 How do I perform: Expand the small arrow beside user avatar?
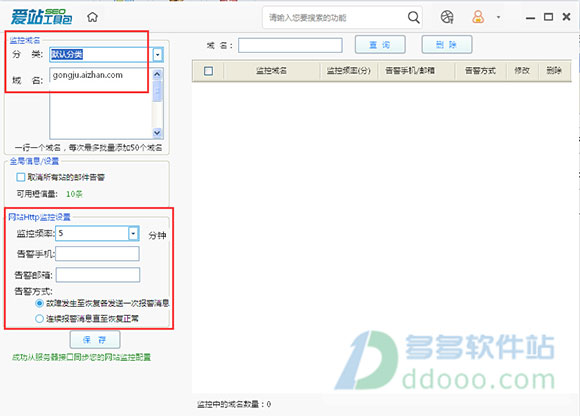point(498,17)
